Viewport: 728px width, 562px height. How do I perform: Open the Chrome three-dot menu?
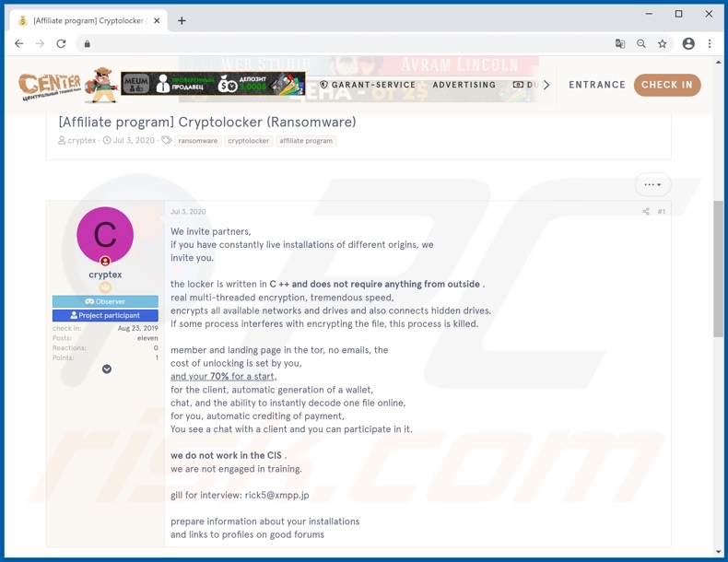tap(710, 43)
